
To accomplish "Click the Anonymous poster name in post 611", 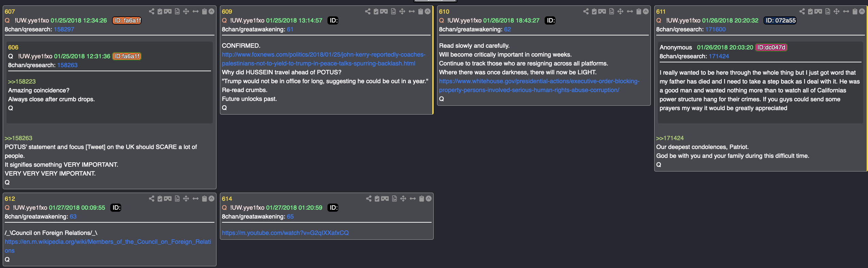I will 676,47.
